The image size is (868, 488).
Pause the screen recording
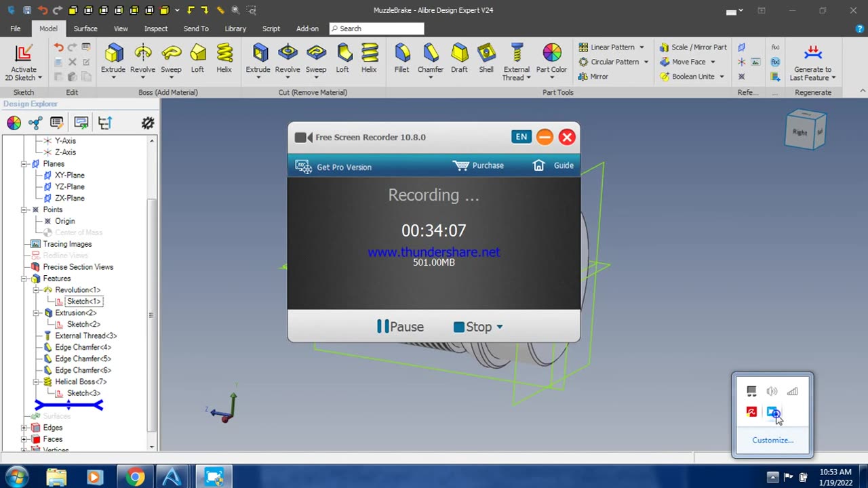[x=400, y=327]
